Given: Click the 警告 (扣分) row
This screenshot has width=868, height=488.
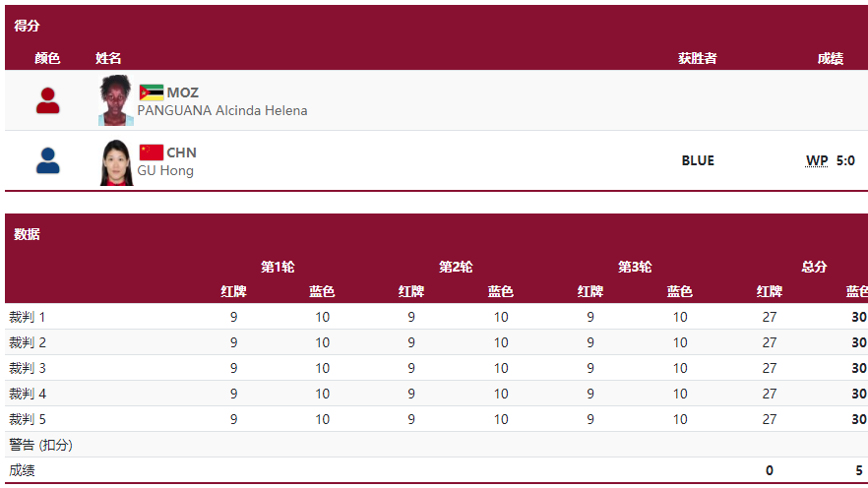Looking at the screenshot, I should pyautogui.click(x=436, y=445).
